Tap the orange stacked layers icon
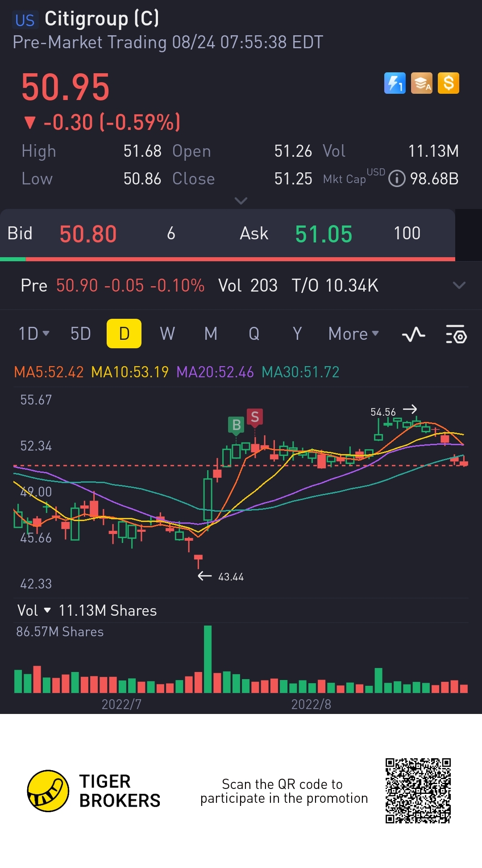 coord(422,83)
